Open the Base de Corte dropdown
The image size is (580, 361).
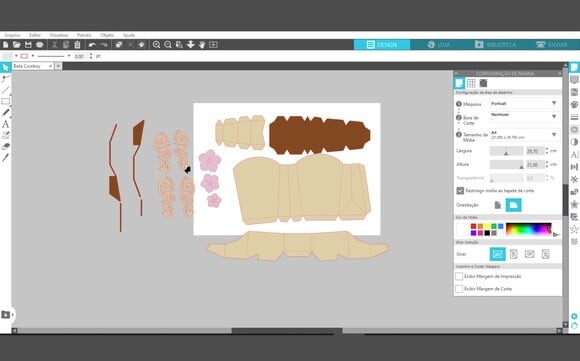(524, 117)
